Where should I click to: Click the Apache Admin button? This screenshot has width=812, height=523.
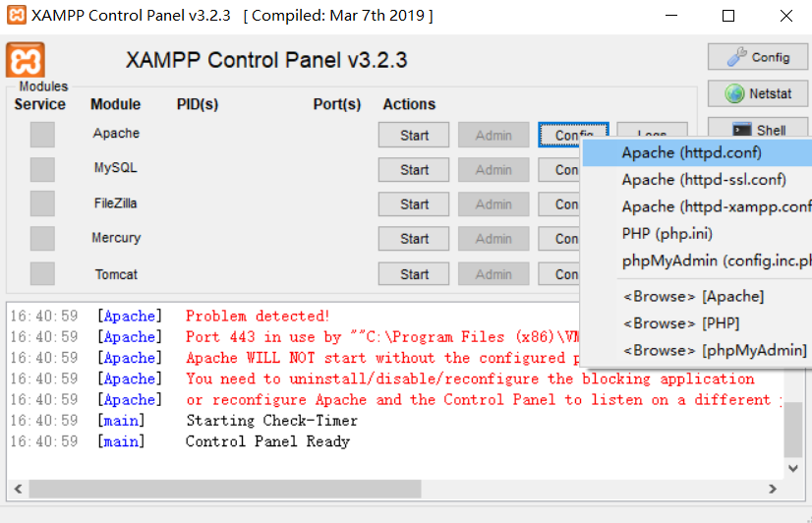pyautogui.click(x=493, y=135)
